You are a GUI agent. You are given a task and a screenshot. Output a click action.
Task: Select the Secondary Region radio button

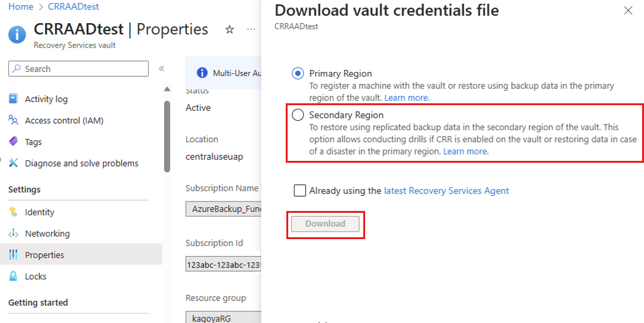pyautogui.click(x=298, y=115)
